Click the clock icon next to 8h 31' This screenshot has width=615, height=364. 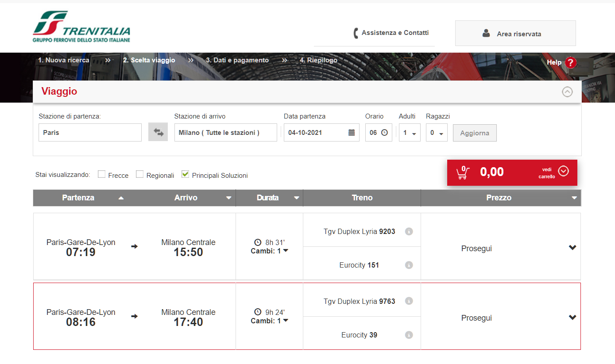pyautogui.click(x=258, y=242)
